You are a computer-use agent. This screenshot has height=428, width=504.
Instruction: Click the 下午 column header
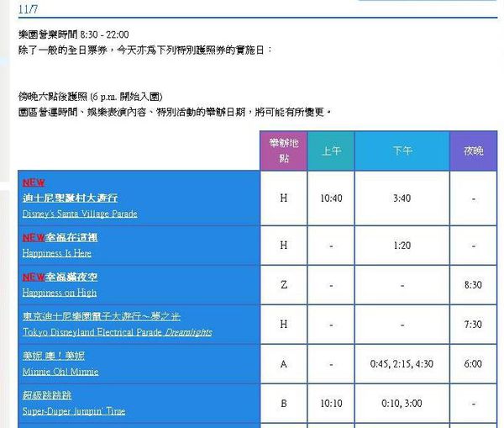point(402,151)
